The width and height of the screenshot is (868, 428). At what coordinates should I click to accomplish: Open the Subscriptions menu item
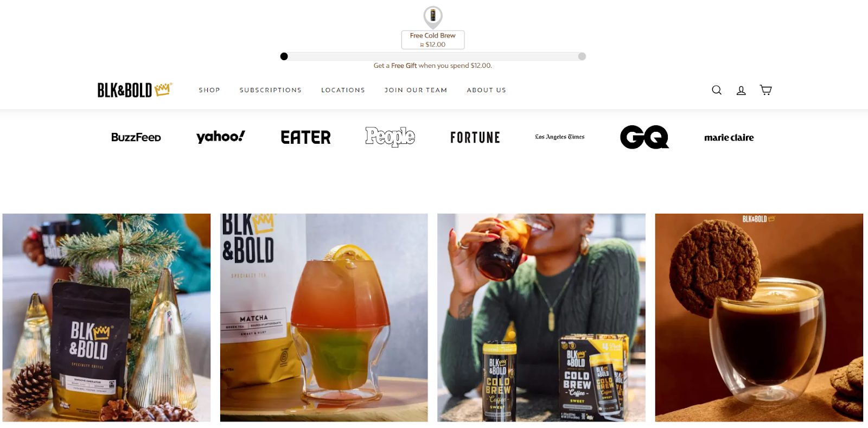tap(271, 90)
